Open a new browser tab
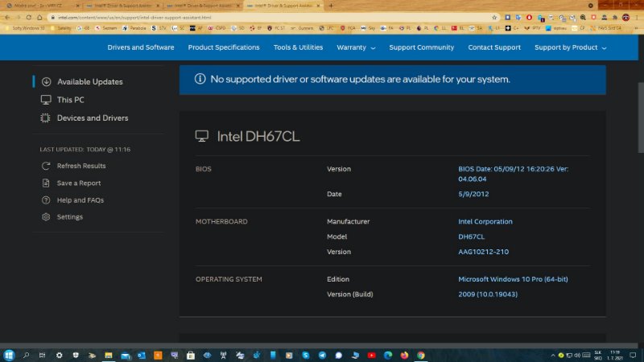Screen dimensions: 644x362 (331, 5)
